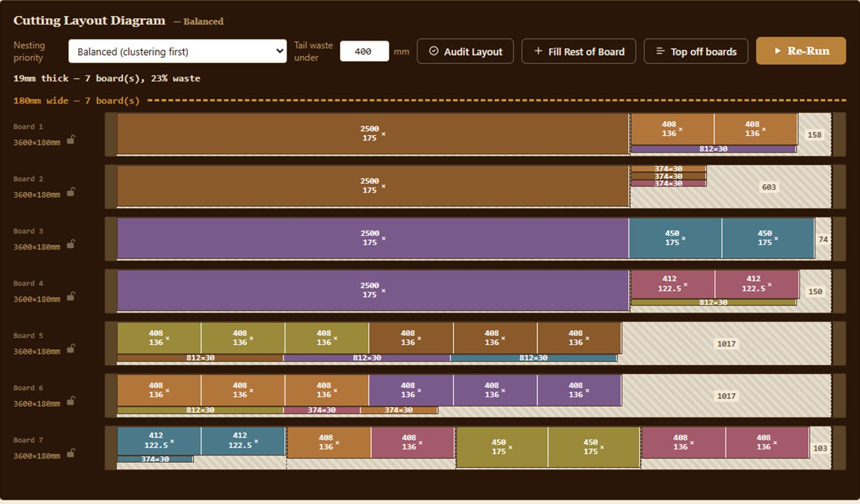Click the 603 waste label on Board 2
Viewport: 860px width, 504px height.
768,187
